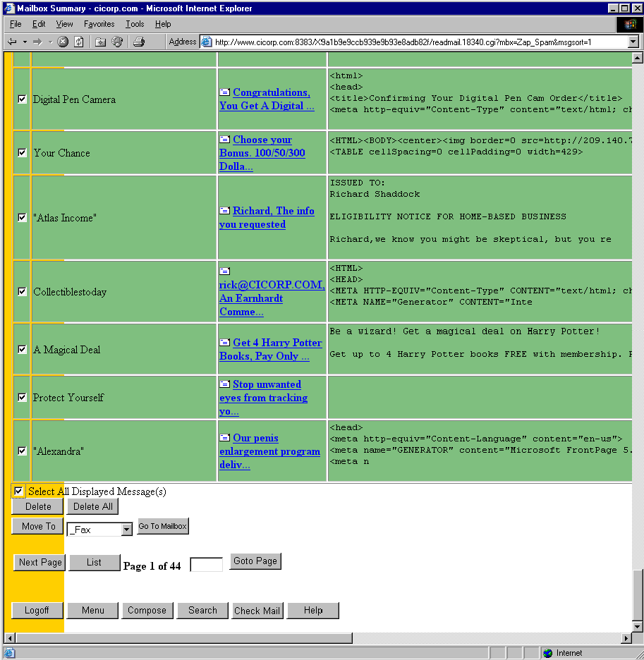Click the Refresh page icon
644x660 pixels.
79,42
